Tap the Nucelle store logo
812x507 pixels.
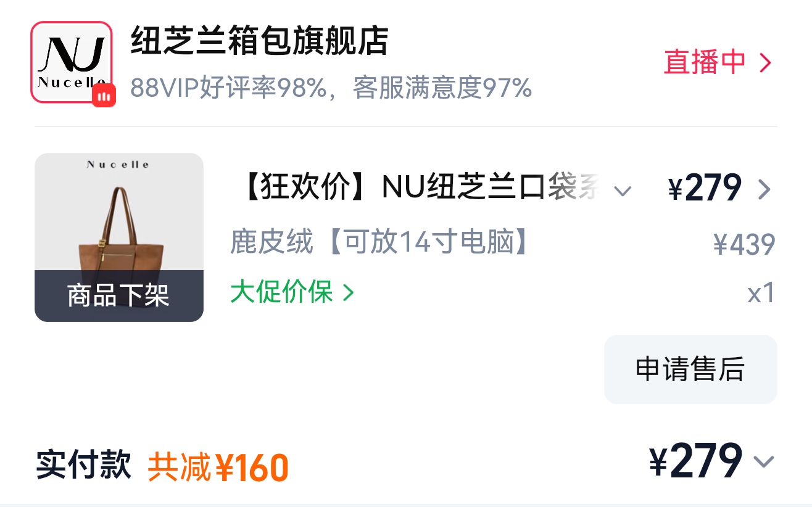click(71, 62)
